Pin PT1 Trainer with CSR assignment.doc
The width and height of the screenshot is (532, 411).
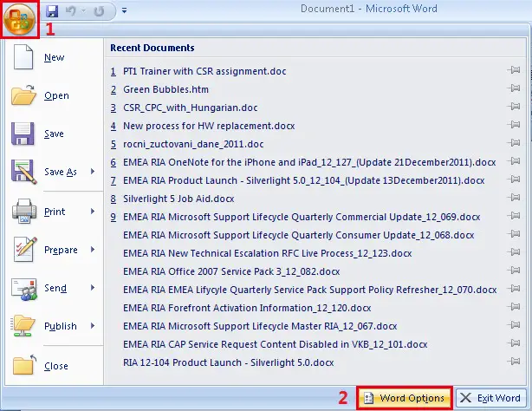[514, 70]
